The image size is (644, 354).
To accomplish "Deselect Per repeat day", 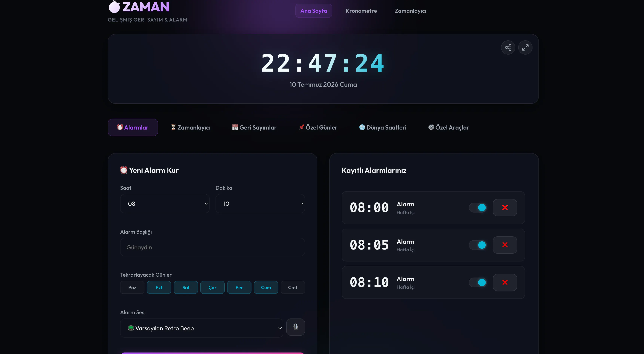I will [x=239, y=287].
